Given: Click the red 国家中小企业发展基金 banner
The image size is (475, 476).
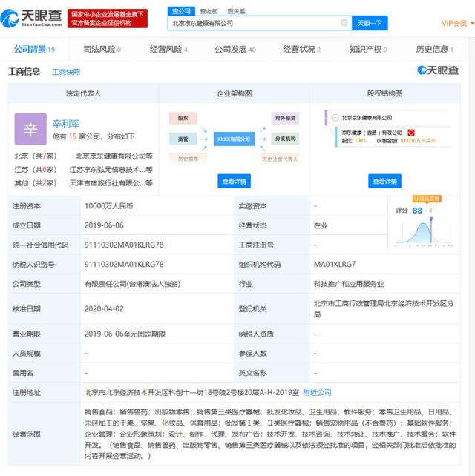Looking at the screenshot, I should (108, 19).
